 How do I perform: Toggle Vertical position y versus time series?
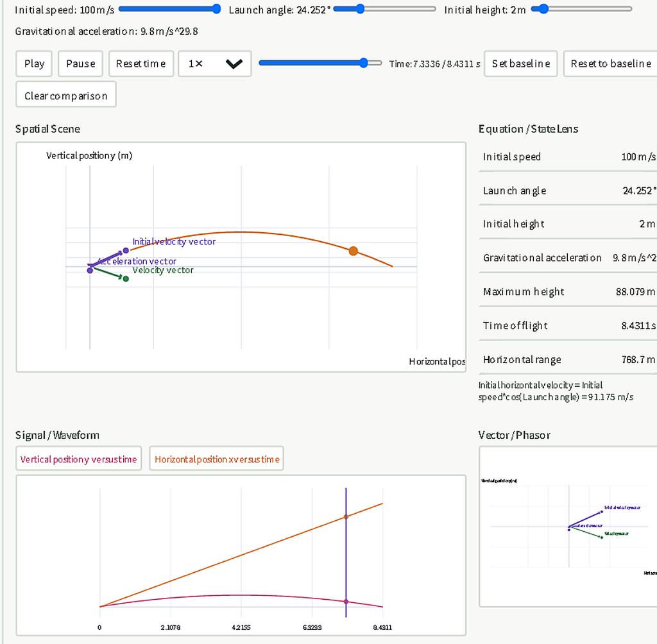pos(78,459)
